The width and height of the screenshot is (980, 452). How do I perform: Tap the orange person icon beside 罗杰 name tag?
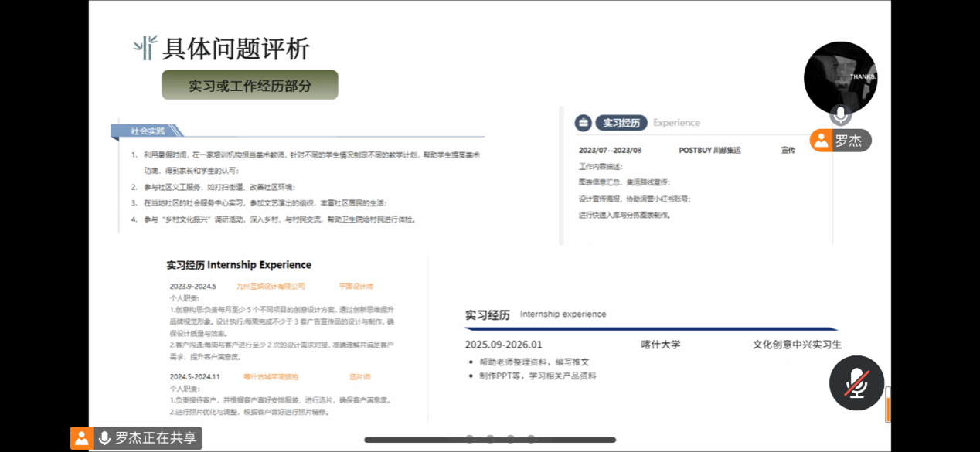[x=820, y=141]
